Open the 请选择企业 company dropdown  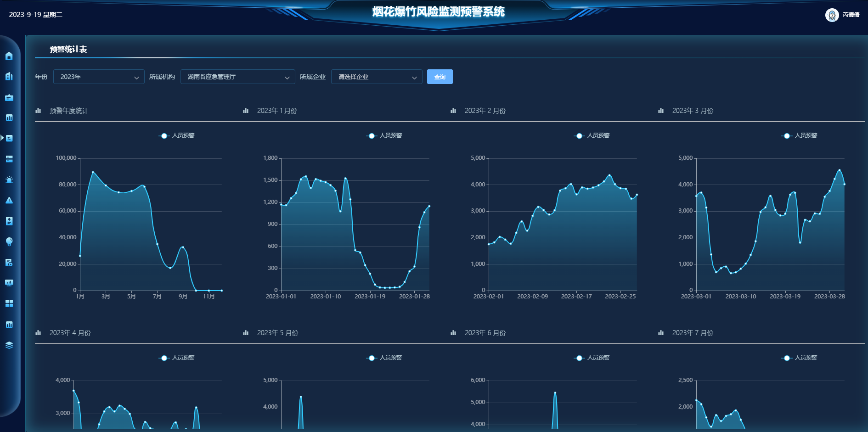[377, 77]
